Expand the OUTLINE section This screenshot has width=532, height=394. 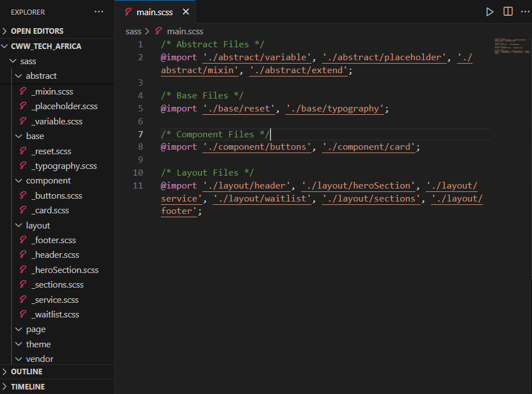click(25, 371)
